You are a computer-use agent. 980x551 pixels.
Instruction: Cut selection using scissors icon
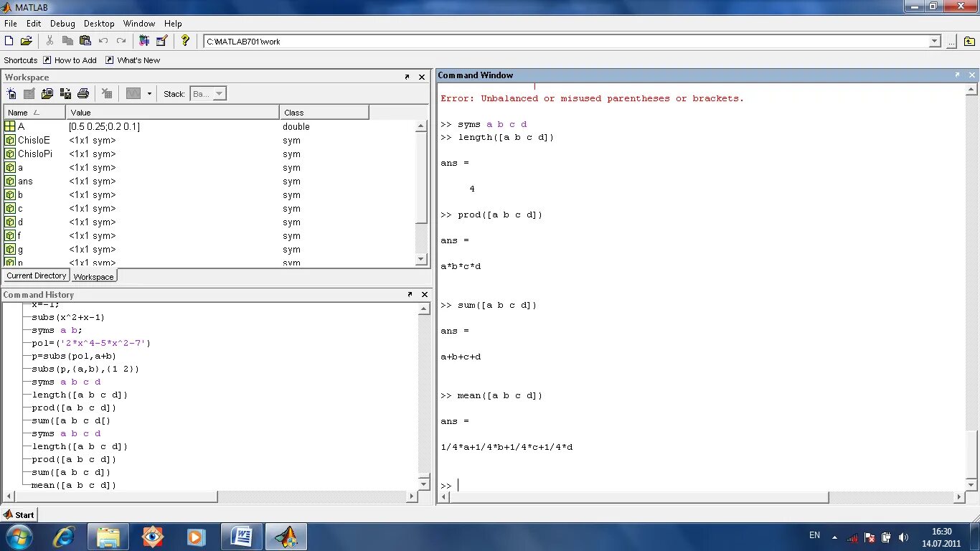50,41
